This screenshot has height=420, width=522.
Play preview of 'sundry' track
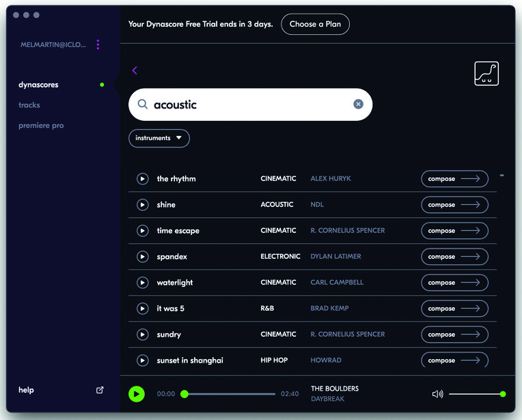point(143,335)
